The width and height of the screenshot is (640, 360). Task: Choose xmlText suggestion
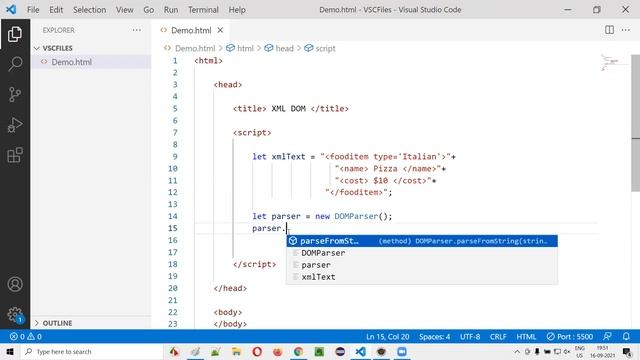click(422, 277)
